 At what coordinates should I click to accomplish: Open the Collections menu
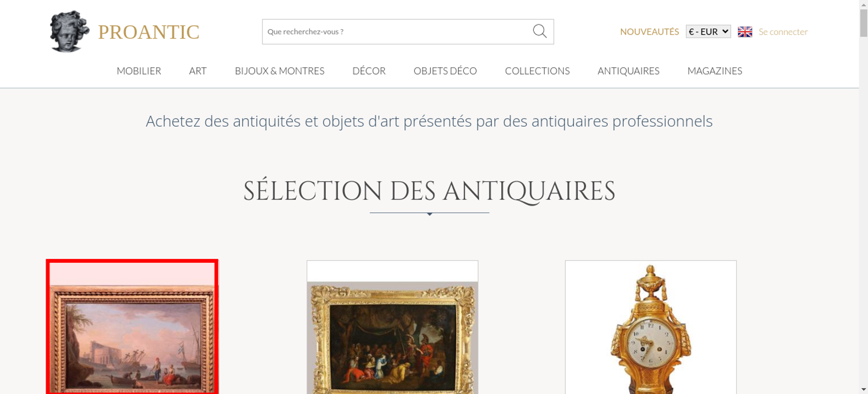(x=537, y=71)
